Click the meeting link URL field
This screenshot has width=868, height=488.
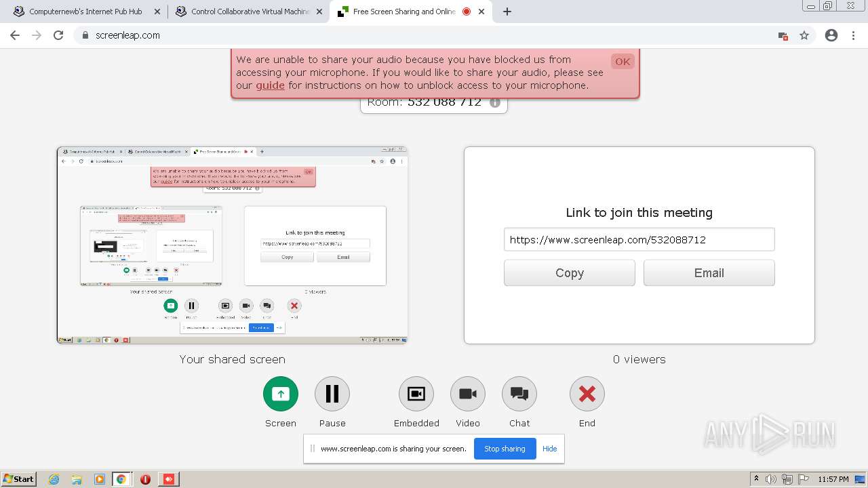639,239
